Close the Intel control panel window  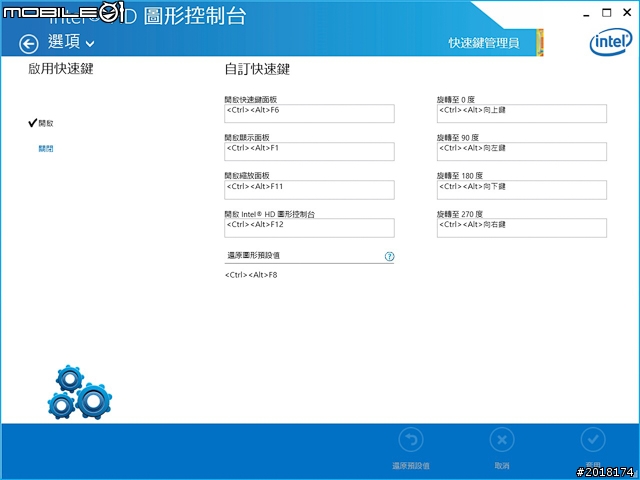pos(627,13)
